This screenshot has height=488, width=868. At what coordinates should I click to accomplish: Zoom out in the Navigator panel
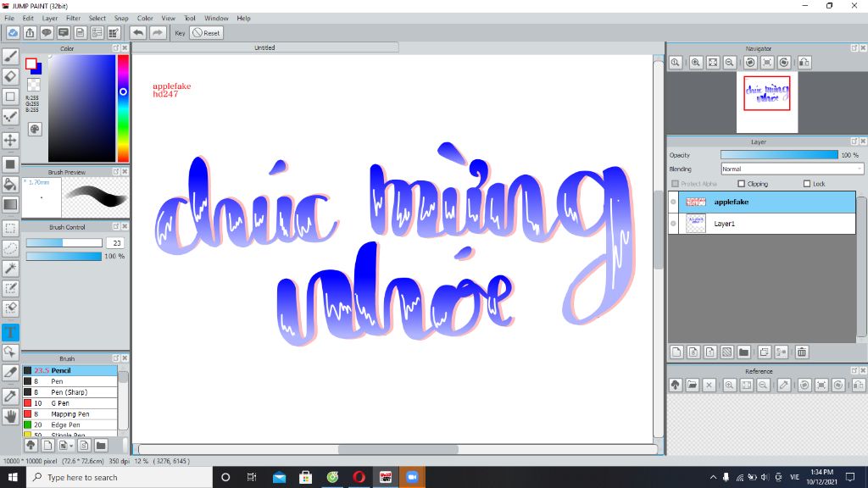pyautogui.click(x=730, y=63)
